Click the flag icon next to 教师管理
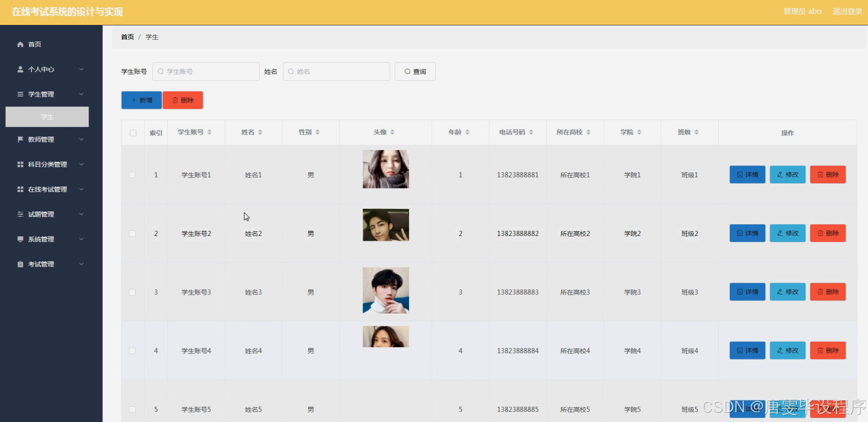Image resolution: width=868 pixels, height=422 pixels. click(20, 139)
